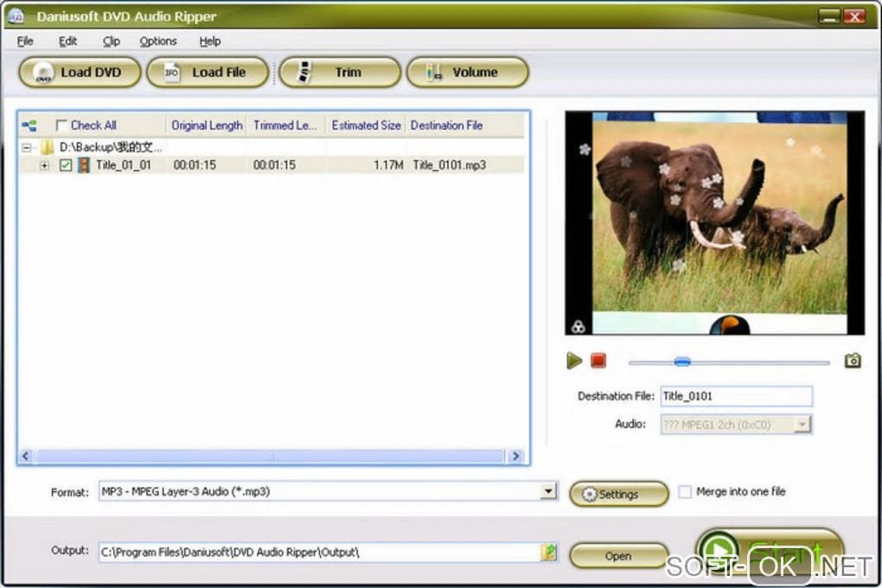Click the Load DVD toolbar button

click(x=80, y=72)
